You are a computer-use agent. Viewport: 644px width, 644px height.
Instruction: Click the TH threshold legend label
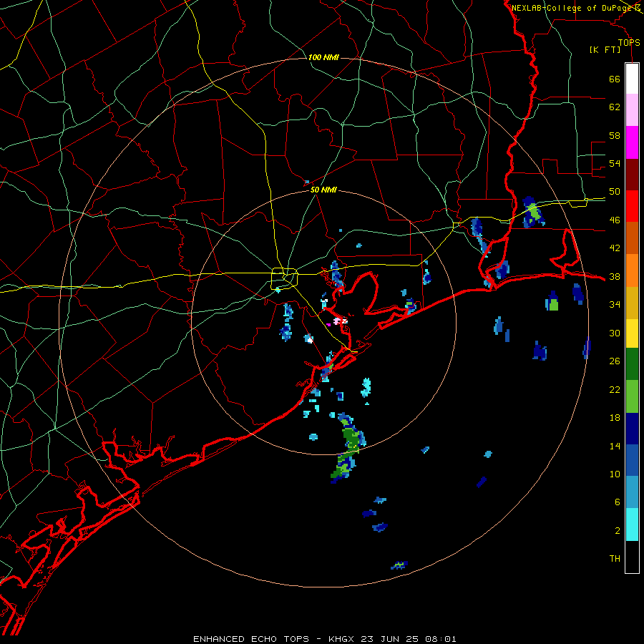click(x=615, y=559)
